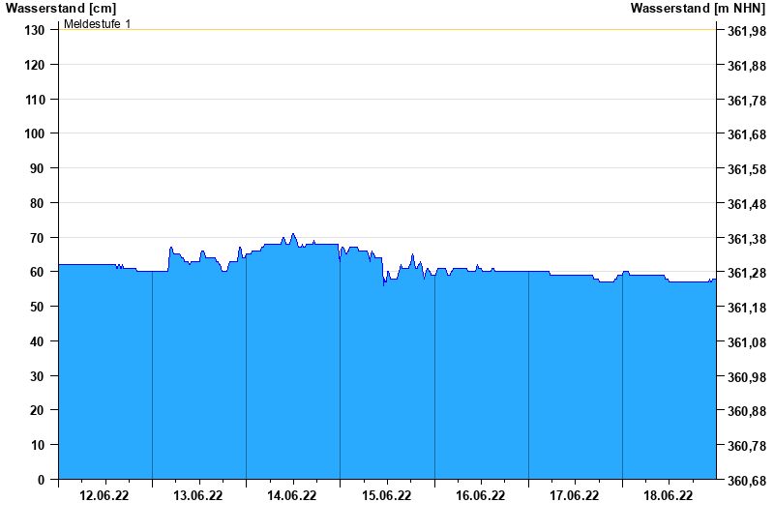Click the 0 value on the left axis
774x532 pixels.
(x=42, y=480)
